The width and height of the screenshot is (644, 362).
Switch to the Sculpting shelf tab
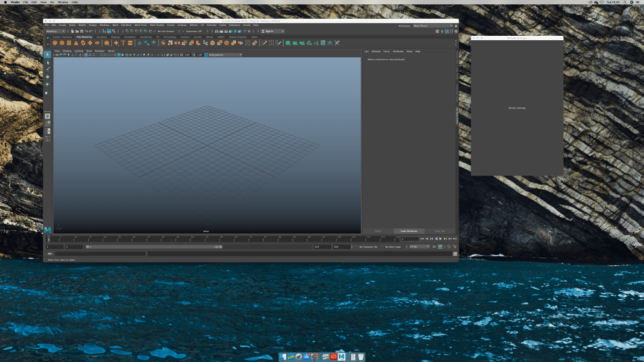[101, 37]
